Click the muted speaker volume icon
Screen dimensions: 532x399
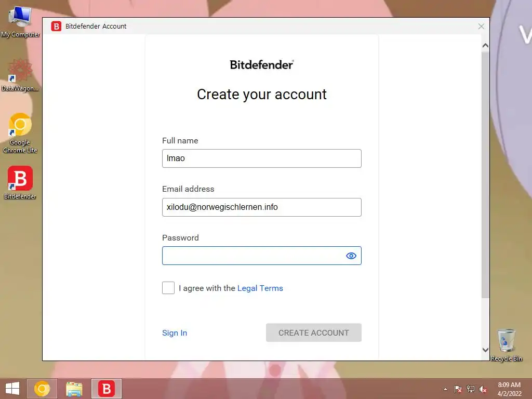coord(483,389)
